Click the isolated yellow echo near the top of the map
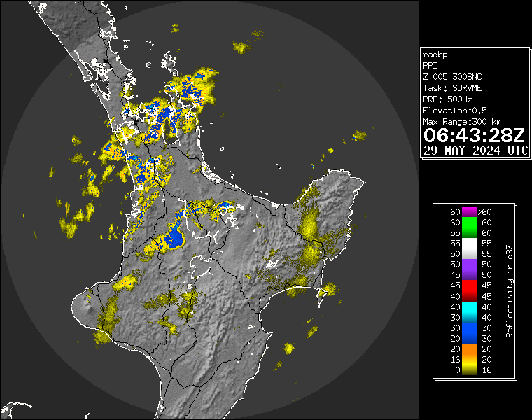The width and height of the screenshot is (532, 420). click(x=242, y=48)
